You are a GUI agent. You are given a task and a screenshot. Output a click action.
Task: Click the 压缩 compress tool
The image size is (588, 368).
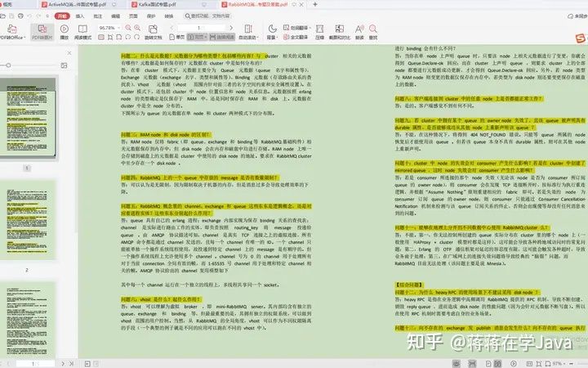[x=319, y=32]
